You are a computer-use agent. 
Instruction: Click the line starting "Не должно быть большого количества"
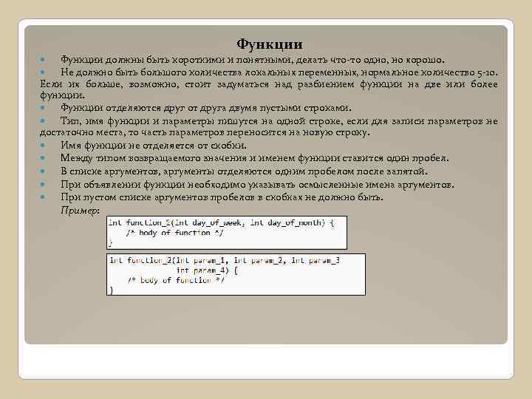[x=279, y=72]
